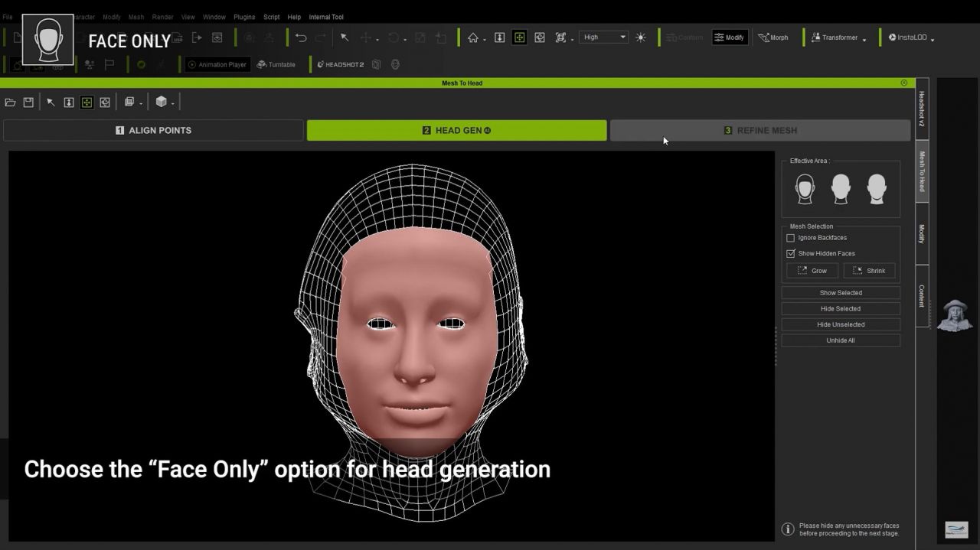
Task: Click the statue bust thumbnail on right
Action: (x=954, y=316)
